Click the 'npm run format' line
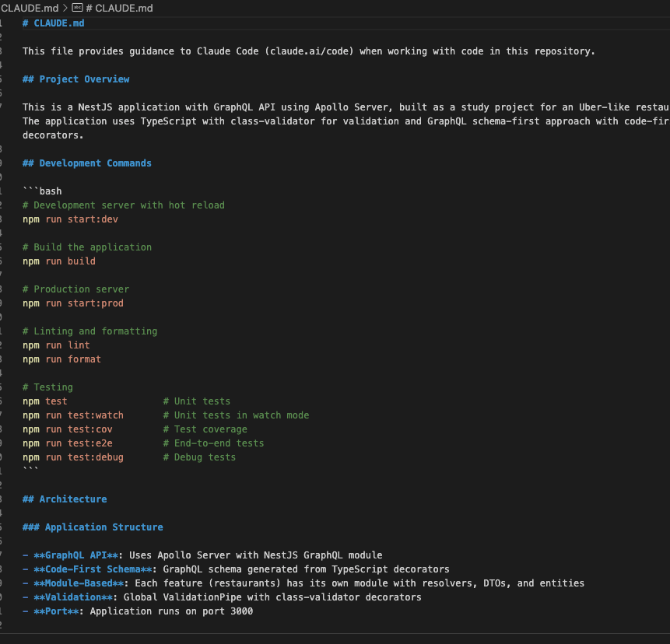The image size is (670, 644). pos(61,359)
